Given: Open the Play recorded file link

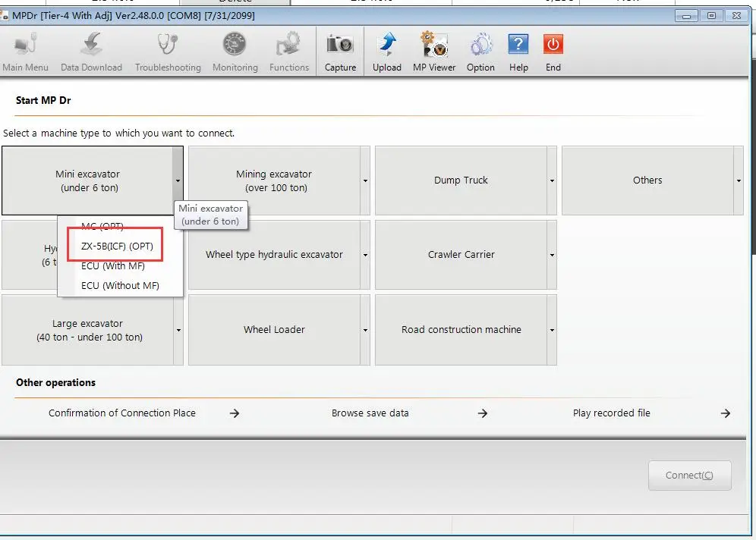Looking at the screenshot, I should point(611,413).
